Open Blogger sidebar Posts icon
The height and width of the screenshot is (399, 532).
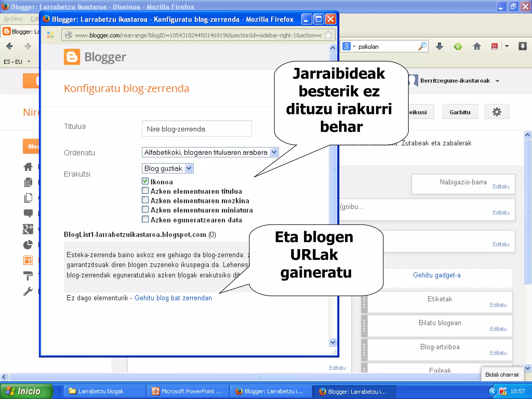[x=28, y=182]
